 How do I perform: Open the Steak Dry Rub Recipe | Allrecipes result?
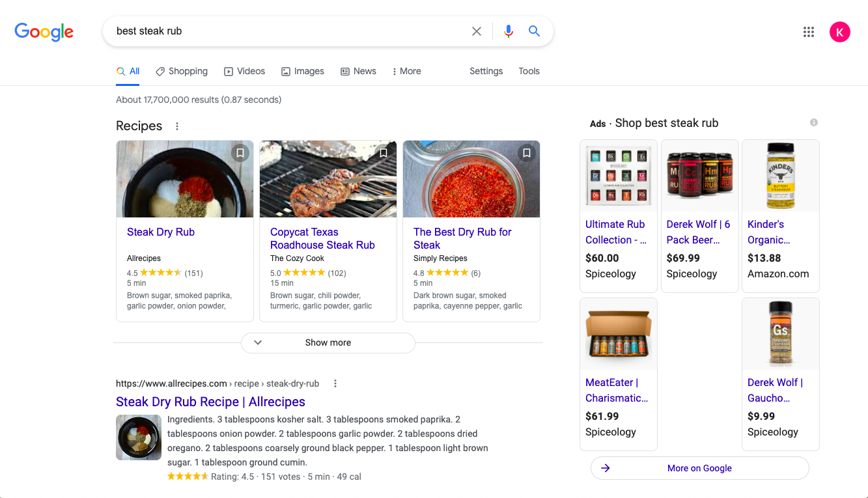pyautogui.click(x=210, y=402)
